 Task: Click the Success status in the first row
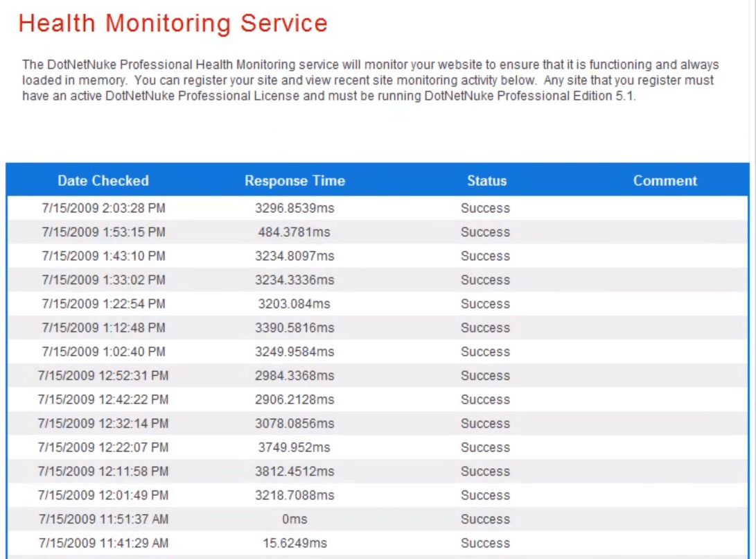485,208
